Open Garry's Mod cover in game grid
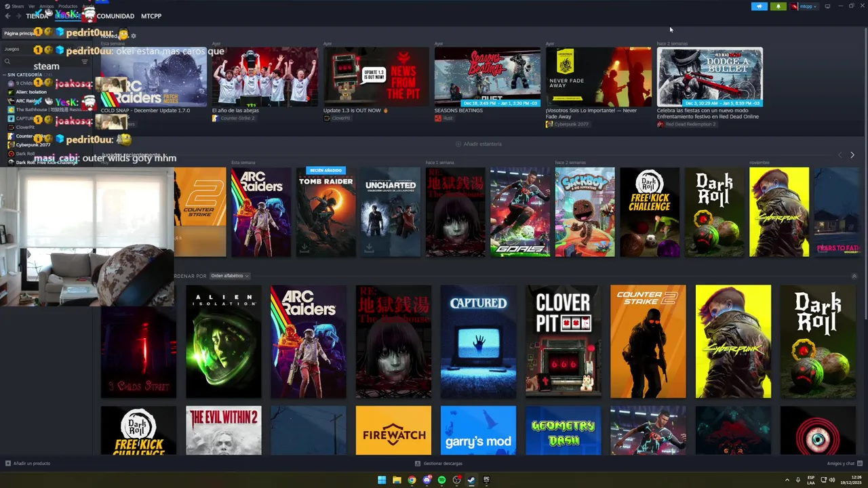 tap(478, 430)
